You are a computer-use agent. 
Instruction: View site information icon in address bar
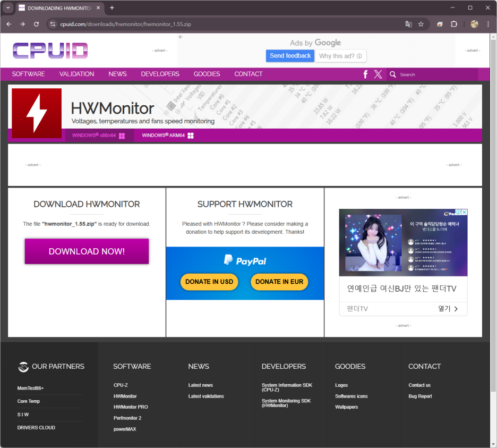point(53,24)
